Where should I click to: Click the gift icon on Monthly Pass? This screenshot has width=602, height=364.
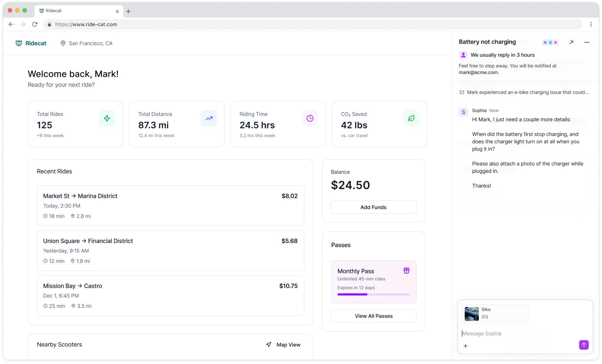406,270
